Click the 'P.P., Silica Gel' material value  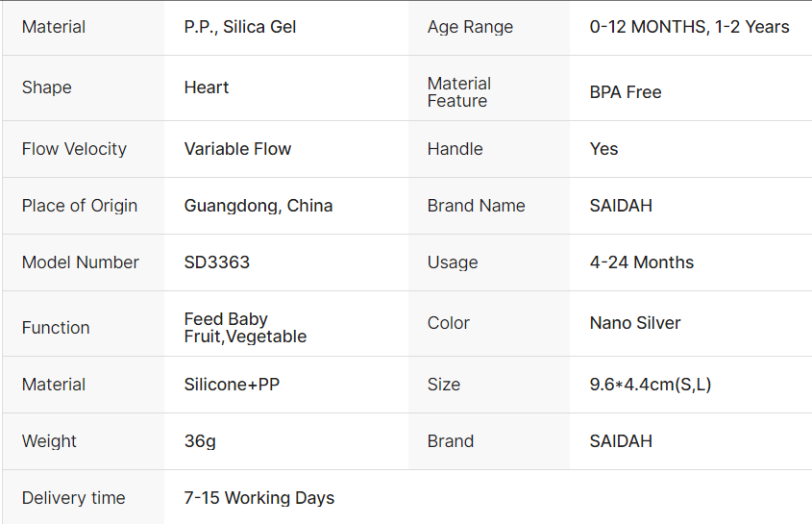click(240, 27)
